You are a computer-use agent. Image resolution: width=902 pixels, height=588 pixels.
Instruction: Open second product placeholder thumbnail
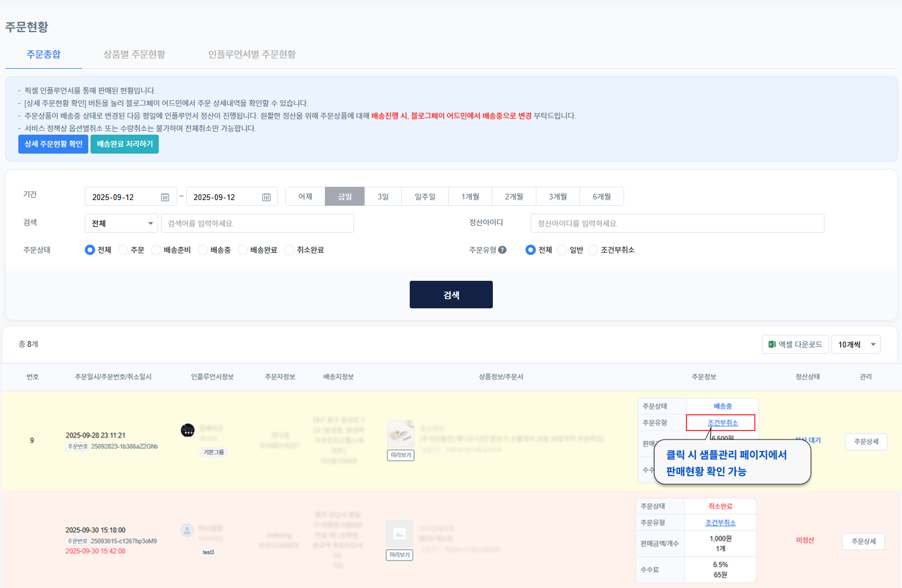(x=399, y=534)
